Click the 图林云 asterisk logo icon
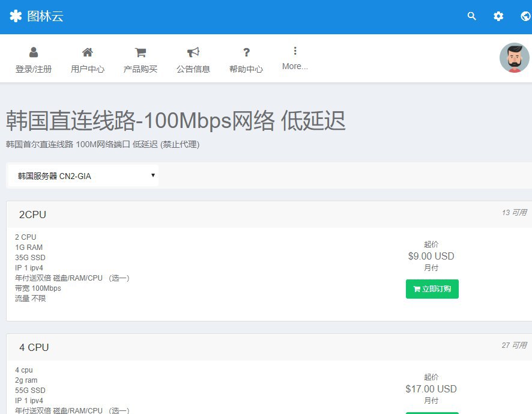532x414 pixels. pos(16,16)
